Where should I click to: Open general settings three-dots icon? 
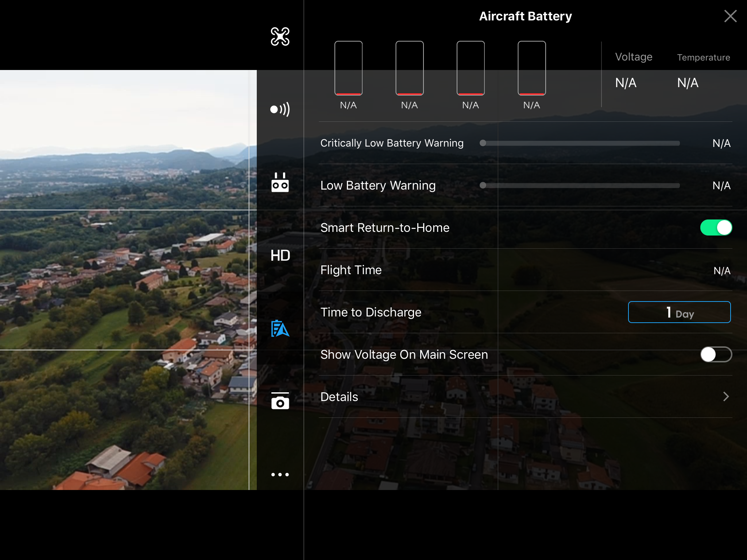[x=280, y=474]
